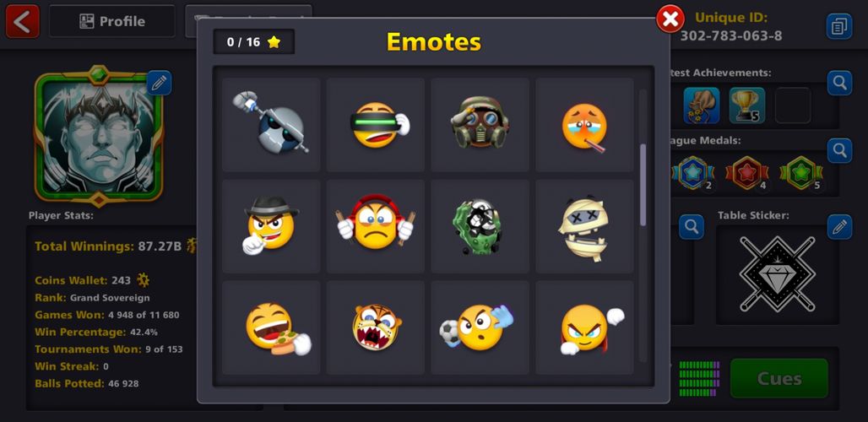The height and width of the screenshot is (422, 868).
Task: Close the Emotes popup
Action: click(670, 19)
